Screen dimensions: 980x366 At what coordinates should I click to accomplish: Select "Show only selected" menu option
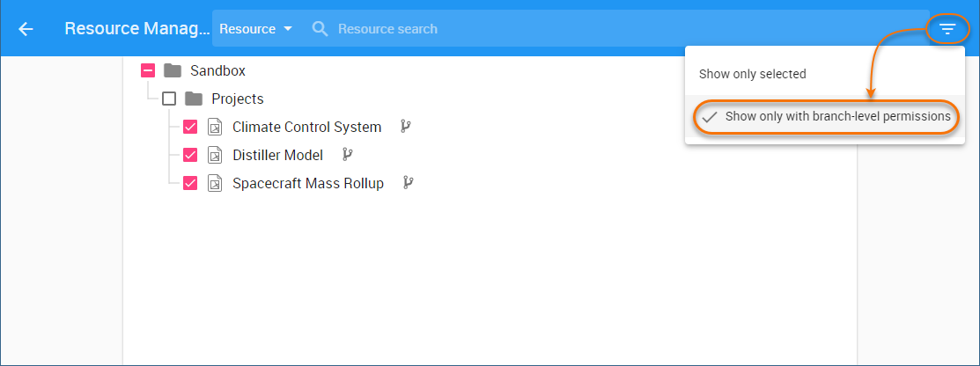(753, 74)
